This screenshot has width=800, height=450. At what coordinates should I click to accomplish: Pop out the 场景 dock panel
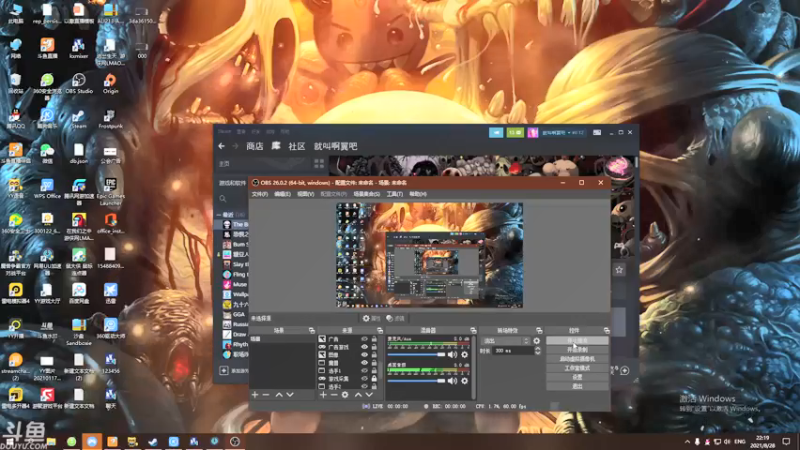pyautogui.click(x=312, y=331)
